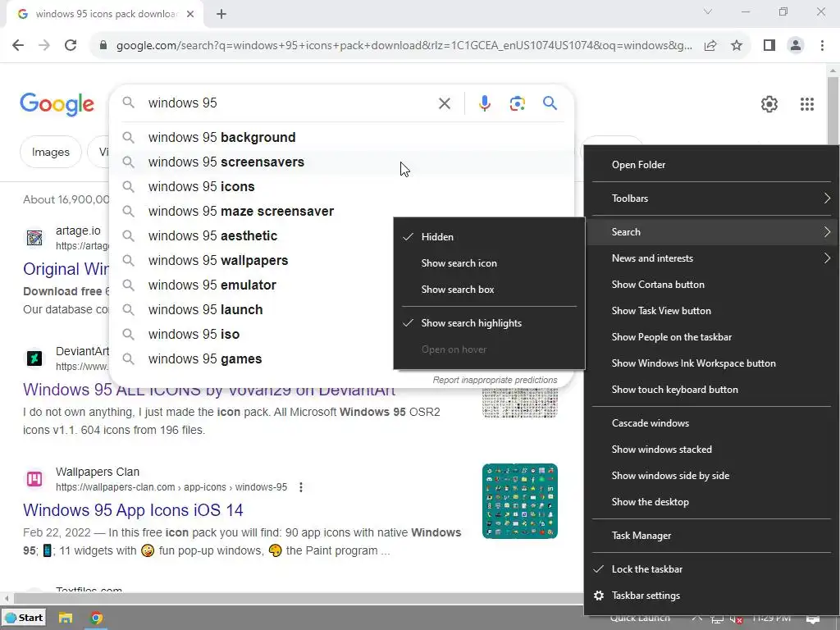The height and width of the screenshot is (630, 840).
Task: Pick suggestion windows 95 icons
Action: tap(342, 187)
